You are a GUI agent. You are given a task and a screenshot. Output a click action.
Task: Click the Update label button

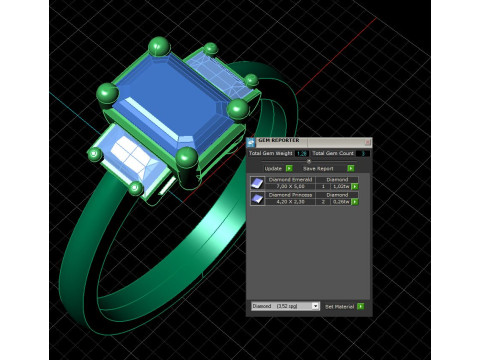click(x=273, y=168)
